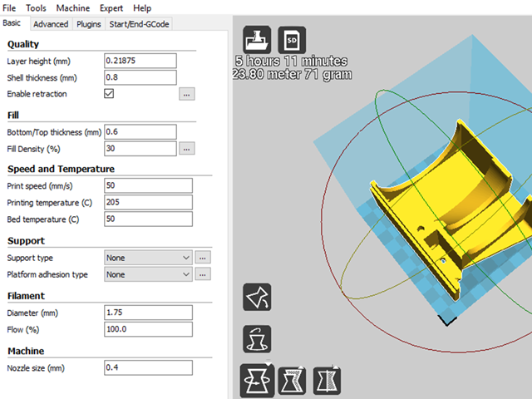
Task: Click the Quality section heading
Action: coord(23,44)
